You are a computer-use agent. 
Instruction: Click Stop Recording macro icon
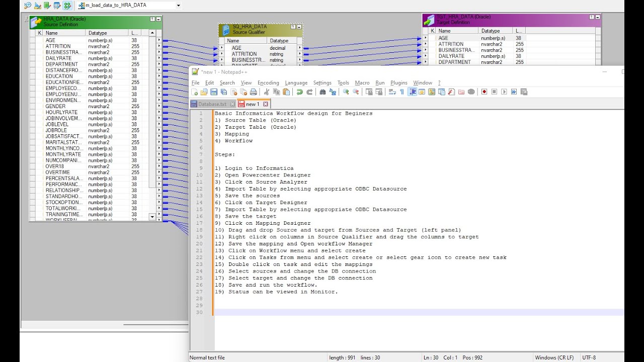tap(494, 92)
